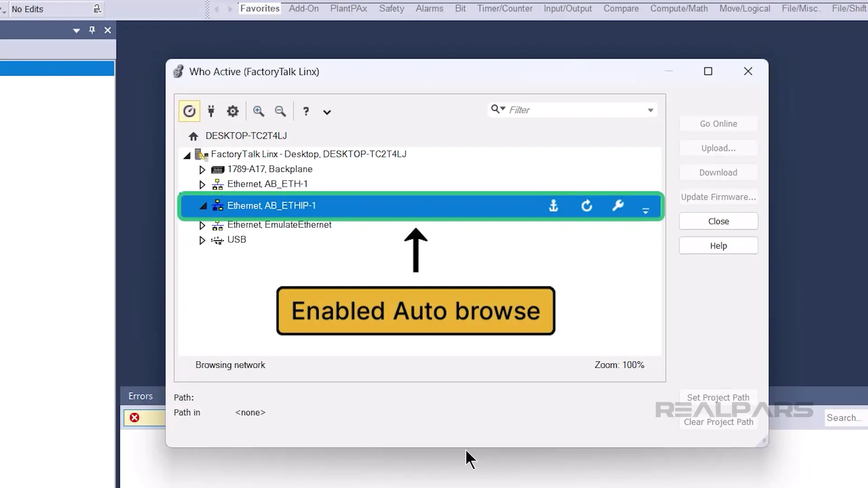Click Update Firmware... button

coord(718,197)
